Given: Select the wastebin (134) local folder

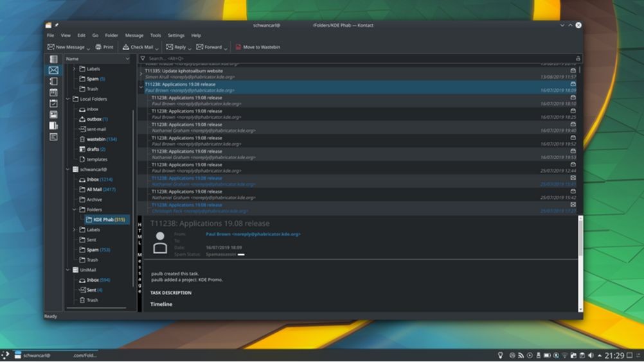Looking at the screenshot, I should click(x=98, y=139).
